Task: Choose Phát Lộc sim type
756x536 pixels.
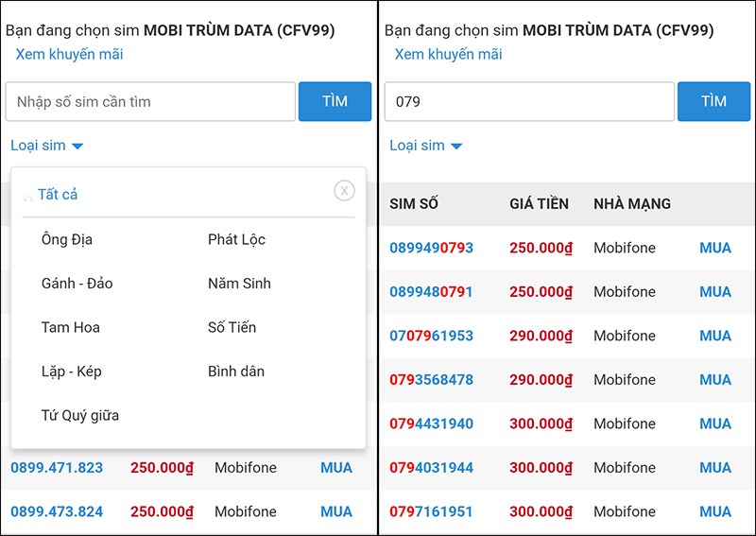Action: tap(236, 239)
